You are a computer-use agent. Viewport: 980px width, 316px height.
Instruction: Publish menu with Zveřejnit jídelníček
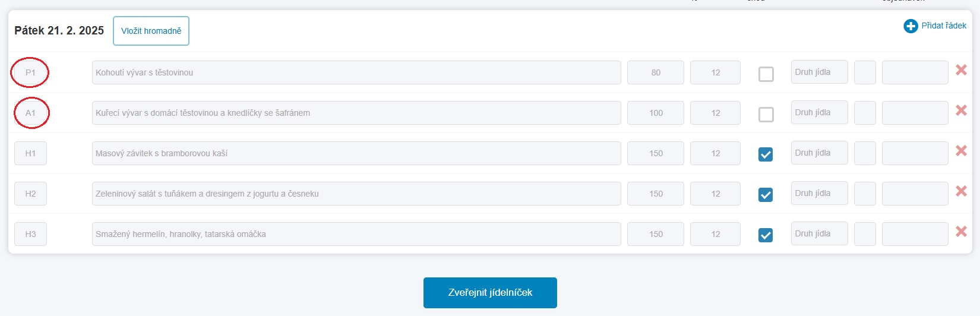coord(490,293)
